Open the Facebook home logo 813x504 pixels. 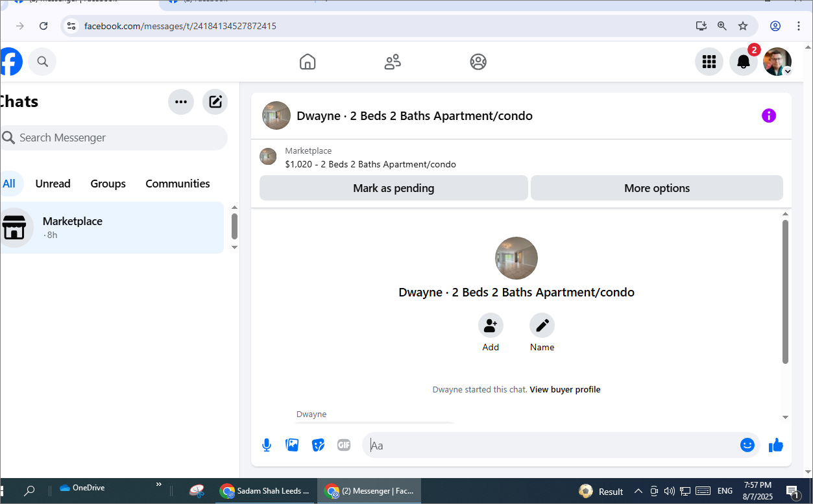click(11, 62)
